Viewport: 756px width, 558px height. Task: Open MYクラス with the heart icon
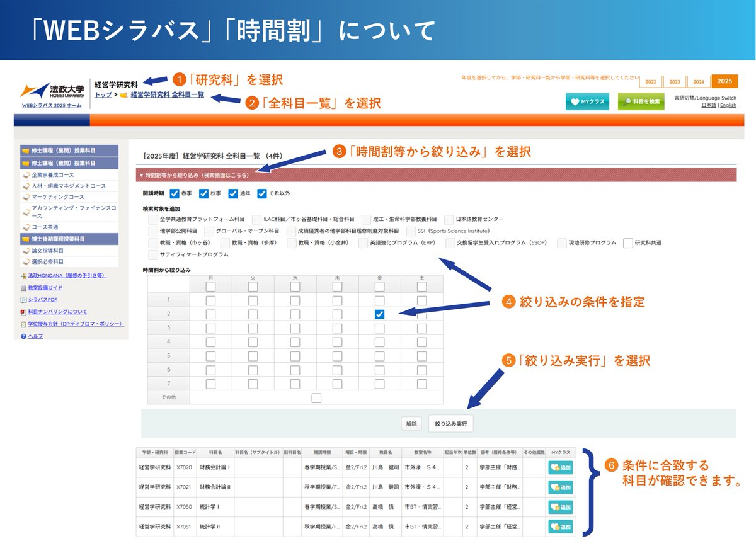point(587,100)
